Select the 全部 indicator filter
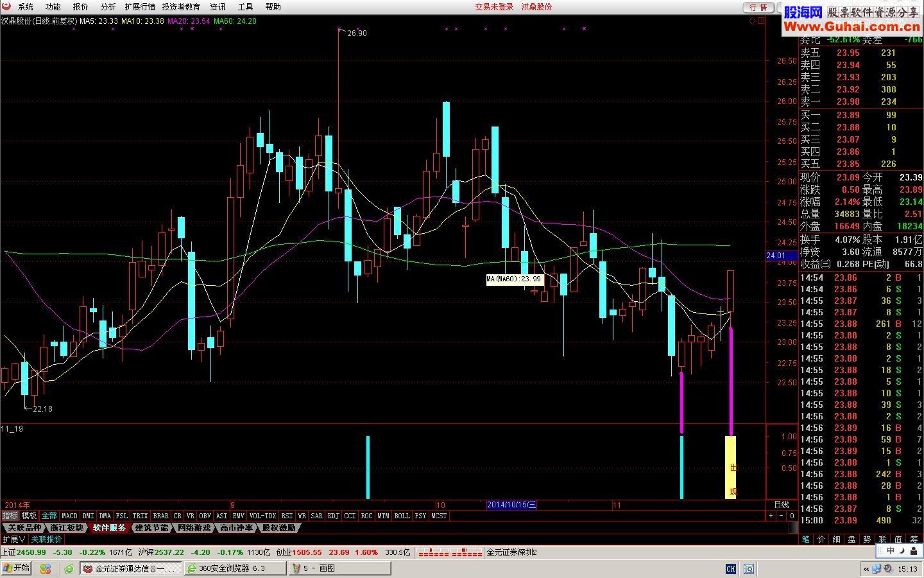 pos(49,515)
